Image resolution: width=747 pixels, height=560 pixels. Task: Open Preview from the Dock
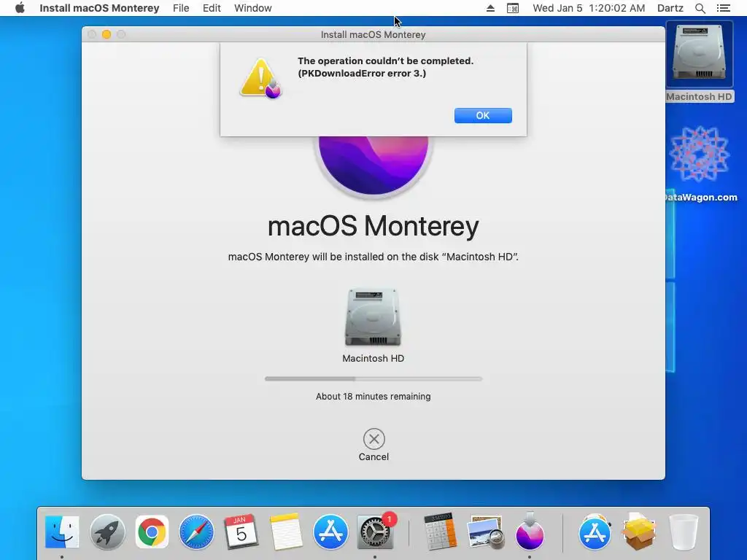(485, 532)
